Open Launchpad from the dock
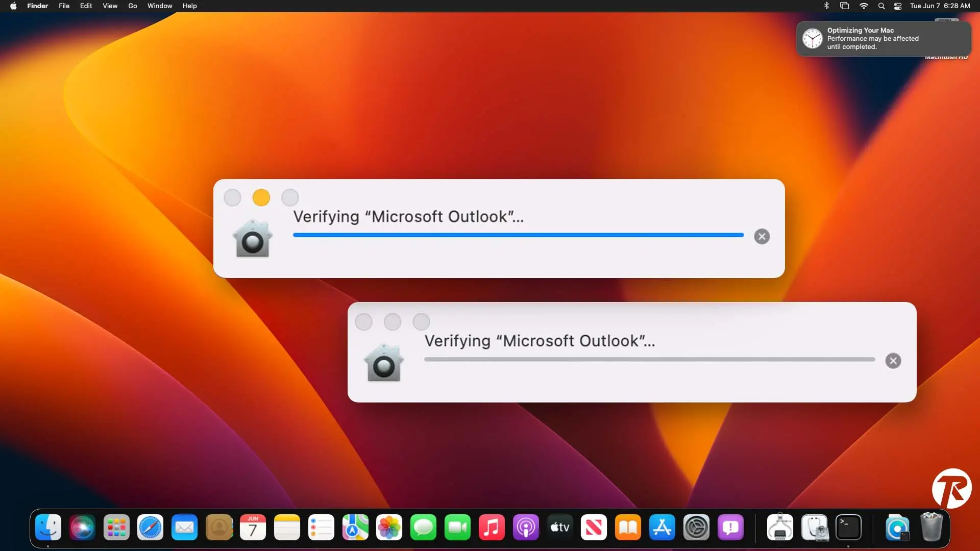980x551 pixels. click(116, 527)
